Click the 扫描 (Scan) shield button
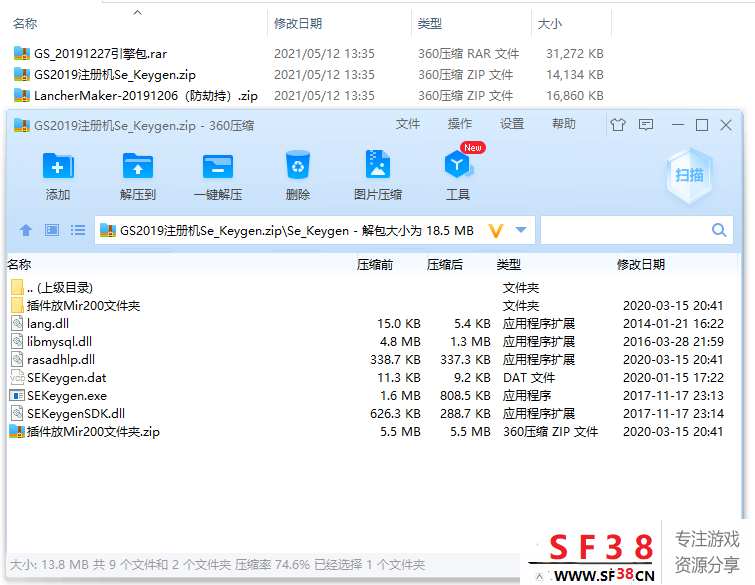The width and height of the screenshot is (755, 585). pyautogui.click(x=689, y=175)
